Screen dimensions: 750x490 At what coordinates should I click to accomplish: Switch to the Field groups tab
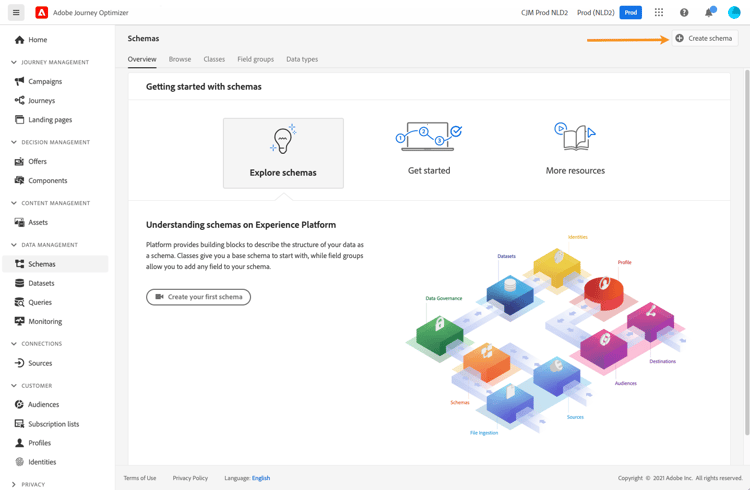pyautogui.click(x=255, y=59)
